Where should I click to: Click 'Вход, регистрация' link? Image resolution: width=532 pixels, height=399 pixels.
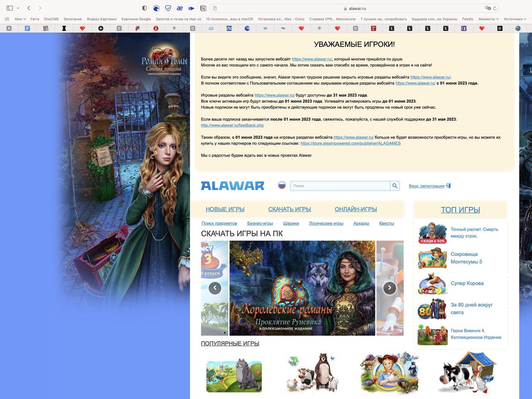coord(426,186)
